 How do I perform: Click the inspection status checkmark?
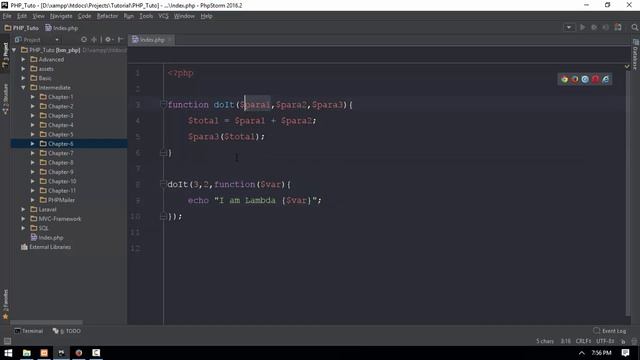click(627, 67)
